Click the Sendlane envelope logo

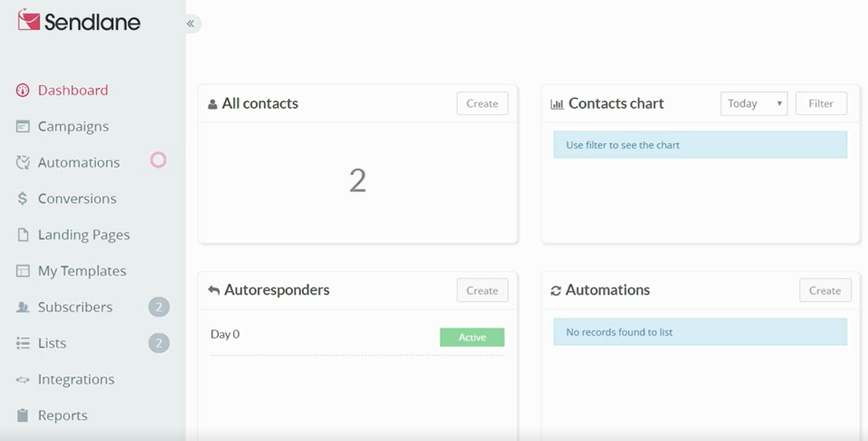click(x=29, y=21)
